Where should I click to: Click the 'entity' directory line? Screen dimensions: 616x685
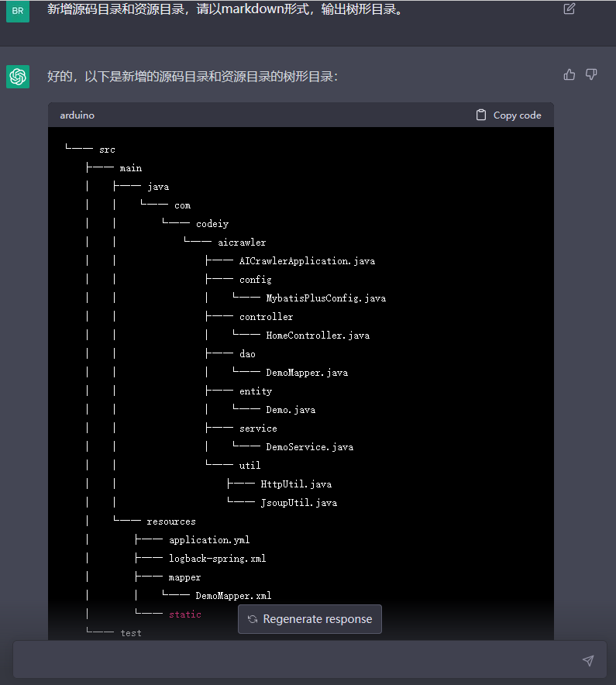(x=256, y=391)
